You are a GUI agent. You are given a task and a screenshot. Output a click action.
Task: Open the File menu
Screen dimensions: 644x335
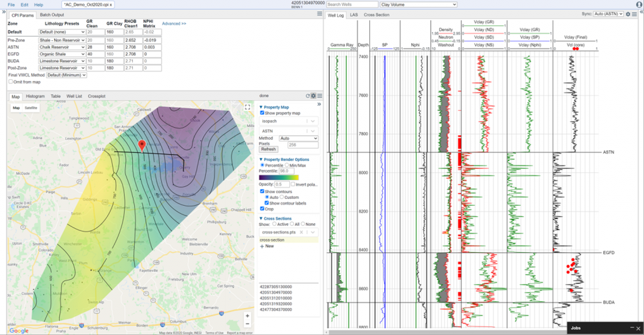[11, 5]
